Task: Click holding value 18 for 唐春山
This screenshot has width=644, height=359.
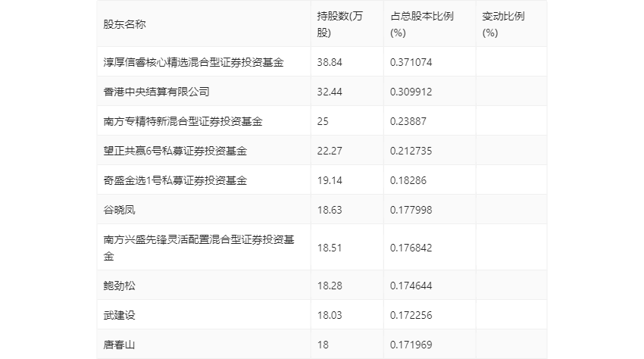Action: pyautogui.click(x=323, y=345)
